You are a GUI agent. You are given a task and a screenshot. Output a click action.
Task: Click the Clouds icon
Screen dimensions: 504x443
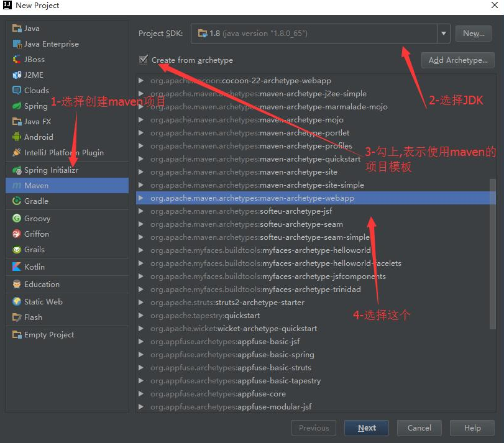point(17,90)
